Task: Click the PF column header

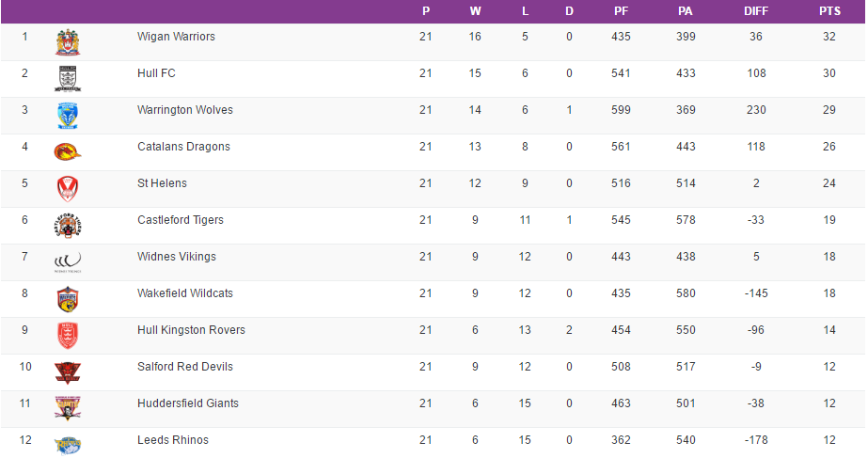Action: pyautogui.click(x=621, y=11)
